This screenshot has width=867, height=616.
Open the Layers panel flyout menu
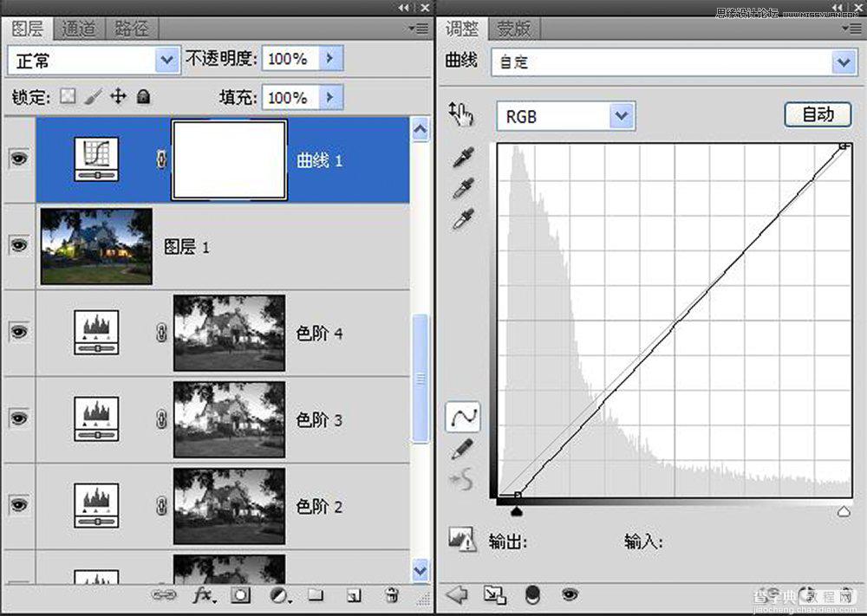pyautogui.click(x=419, y=29)
